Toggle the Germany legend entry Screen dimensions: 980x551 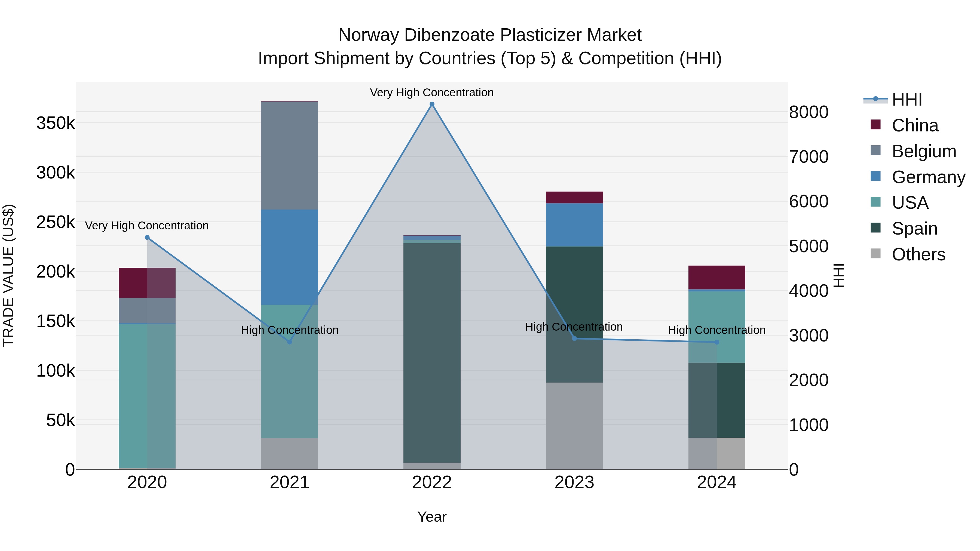[x=918, y=177]
